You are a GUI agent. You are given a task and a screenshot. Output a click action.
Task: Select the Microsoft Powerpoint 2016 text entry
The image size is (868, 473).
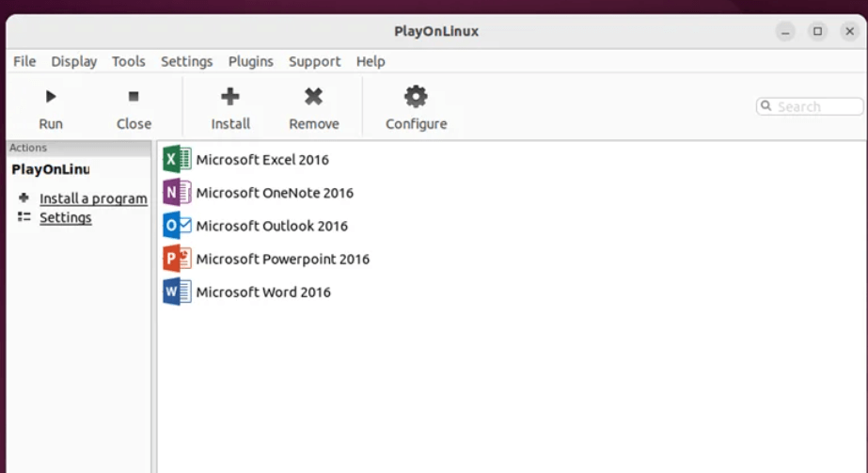coord(282,260)
